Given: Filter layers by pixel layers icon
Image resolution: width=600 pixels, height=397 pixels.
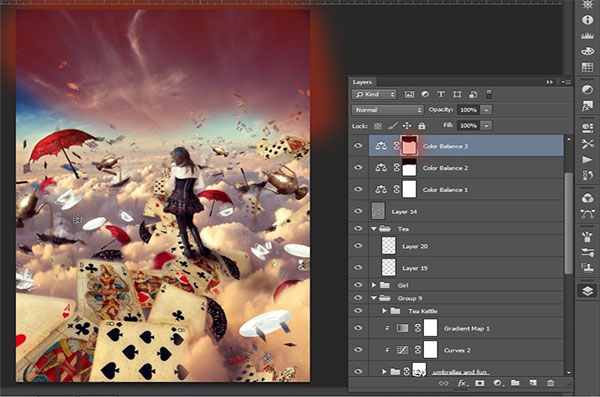Looking at the screenshot, I should 409,94.
